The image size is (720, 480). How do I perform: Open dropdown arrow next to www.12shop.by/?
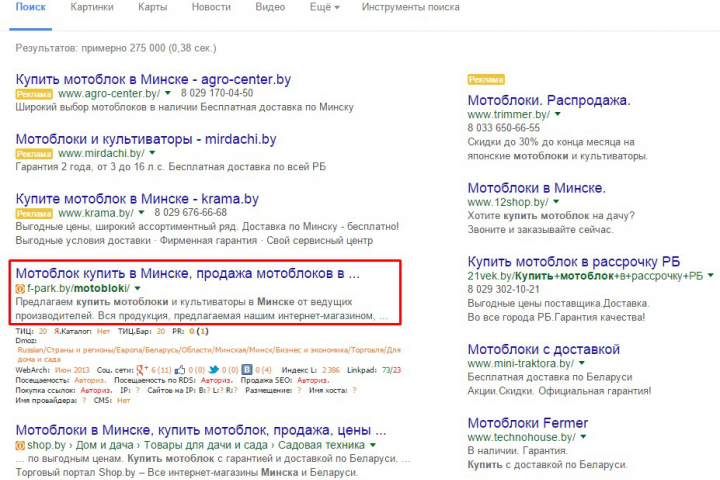coord(557,202)
